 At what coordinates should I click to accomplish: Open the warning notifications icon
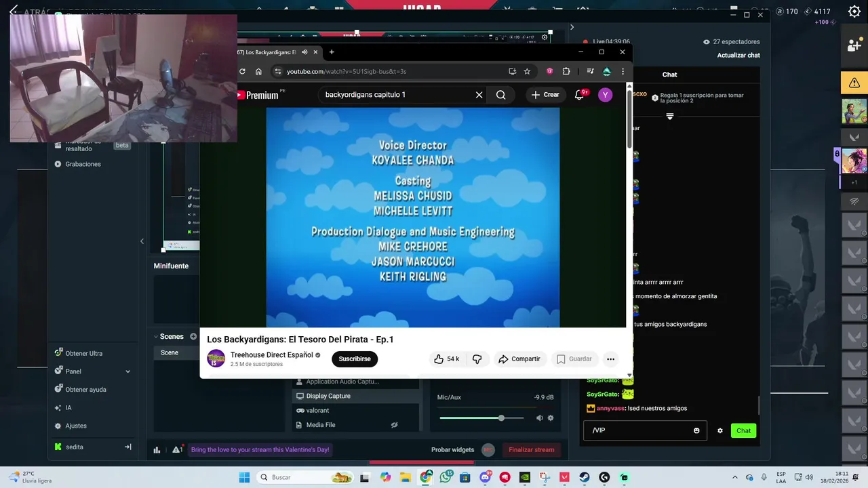(x=177, y=449)
